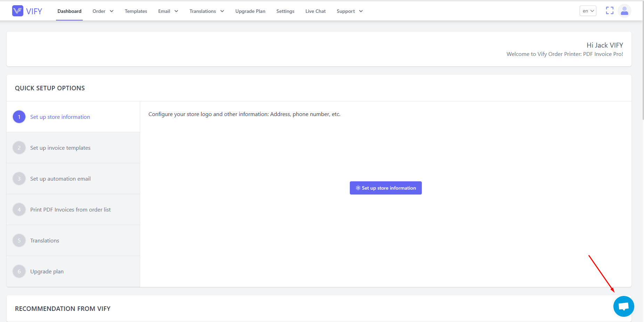Click step 5 circle icon

point(19,240)
